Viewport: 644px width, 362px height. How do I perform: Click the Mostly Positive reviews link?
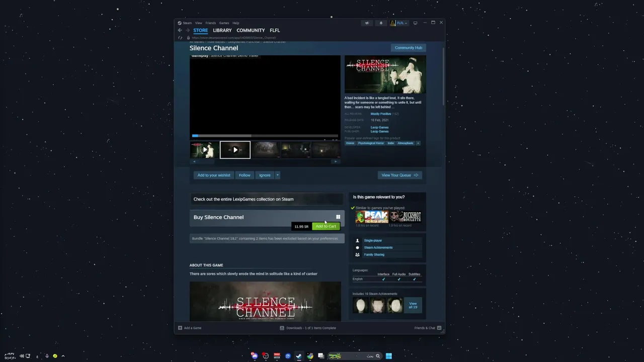coord(381,114)
